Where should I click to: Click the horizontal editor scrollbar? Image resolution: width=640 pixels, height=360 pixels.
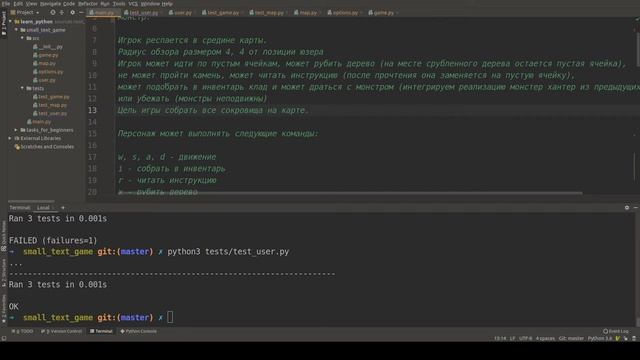[349, 193]
